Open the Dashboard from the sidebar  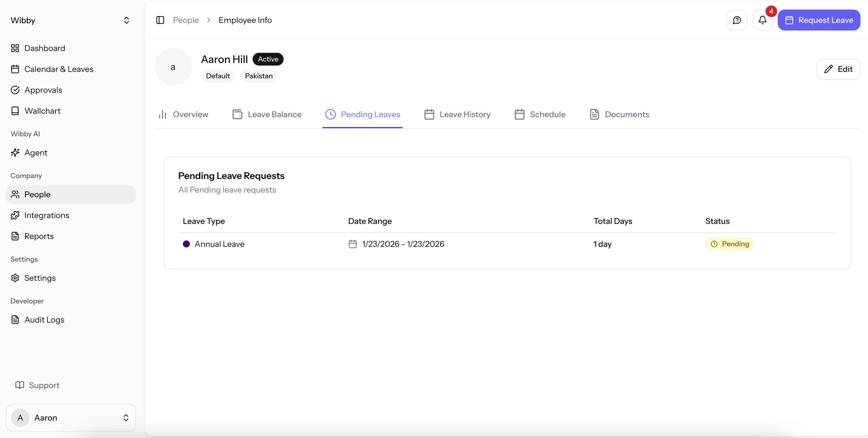coord(44,48)
